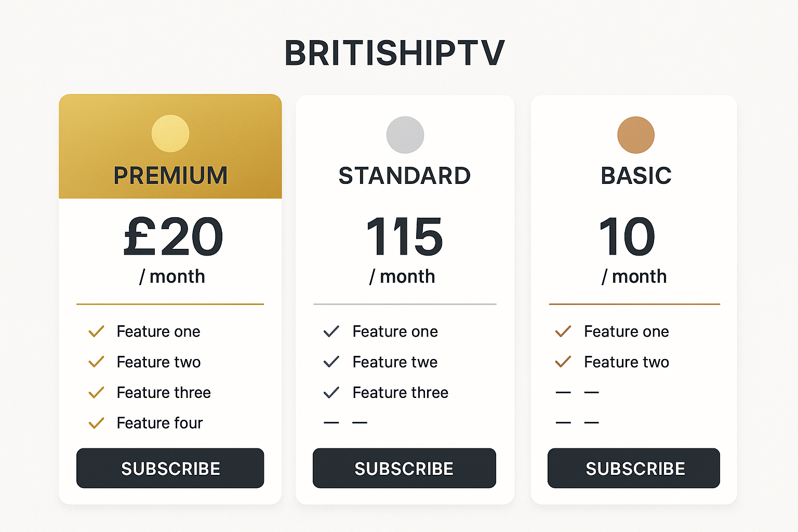Subscribe to the Premium plan

click(170, 468)
